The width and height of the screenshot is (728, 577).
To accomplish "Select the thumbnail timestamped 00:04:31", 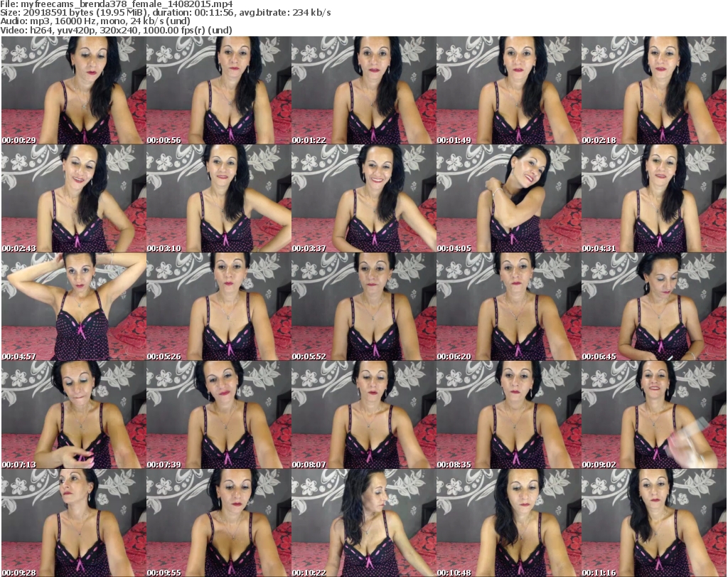I will coord(654,198).
